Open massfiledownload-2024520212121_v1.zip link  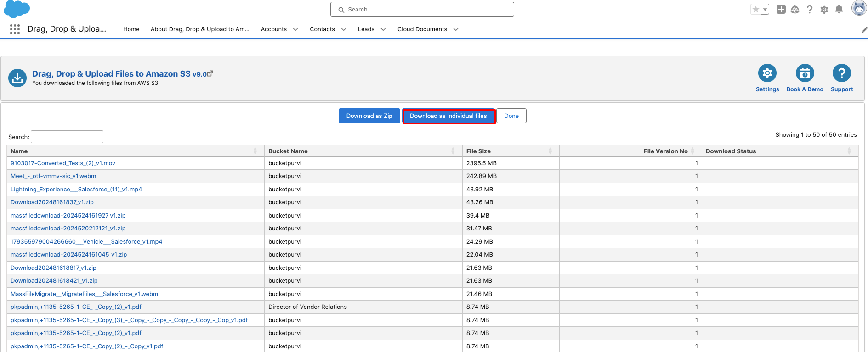pos(68,229)
